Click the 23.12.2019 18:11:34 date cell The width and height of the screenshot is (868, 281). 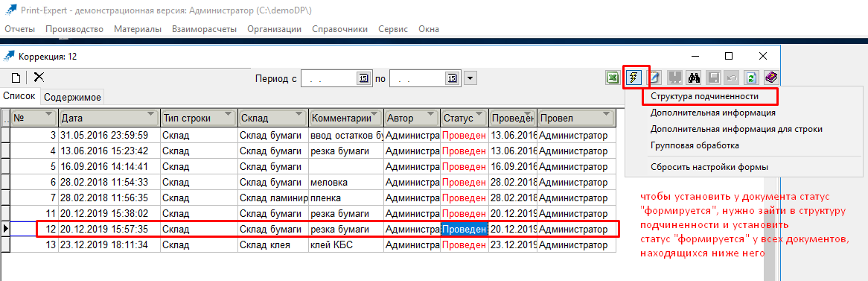pyautogui.click(x=109, y=245)
